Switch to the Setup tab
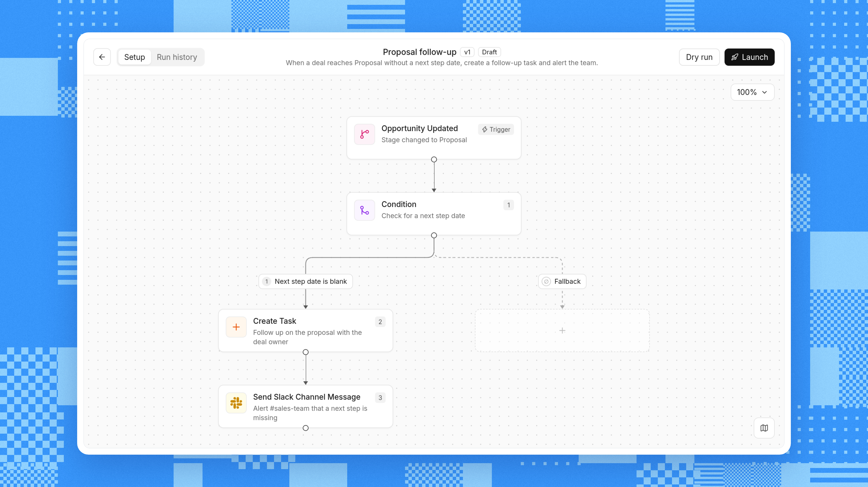The height and width of the screenshot is (487, 868). [134, 57]
